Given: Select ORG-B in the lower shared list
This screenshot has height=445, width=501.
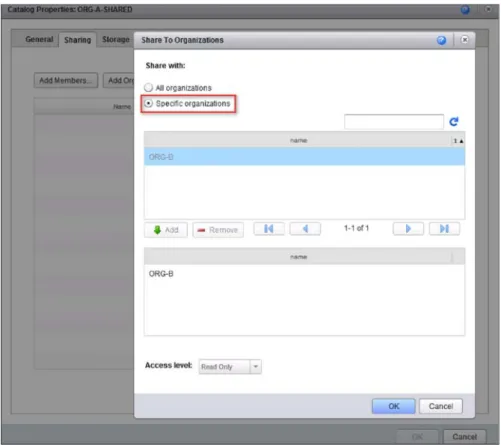Looking at the screenshot, I should pyautogui.click(x=304, y=274).
